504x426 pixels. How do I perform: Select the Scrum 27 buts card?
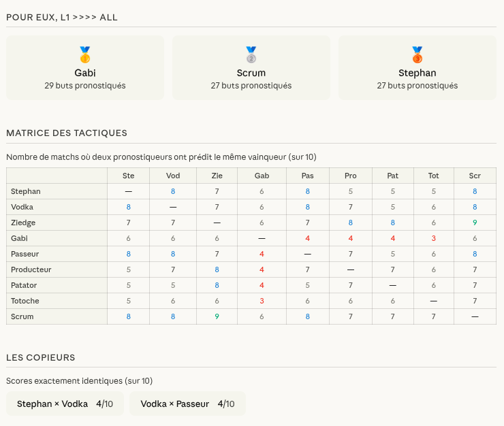pyautogui.click(x=251, y=68)
